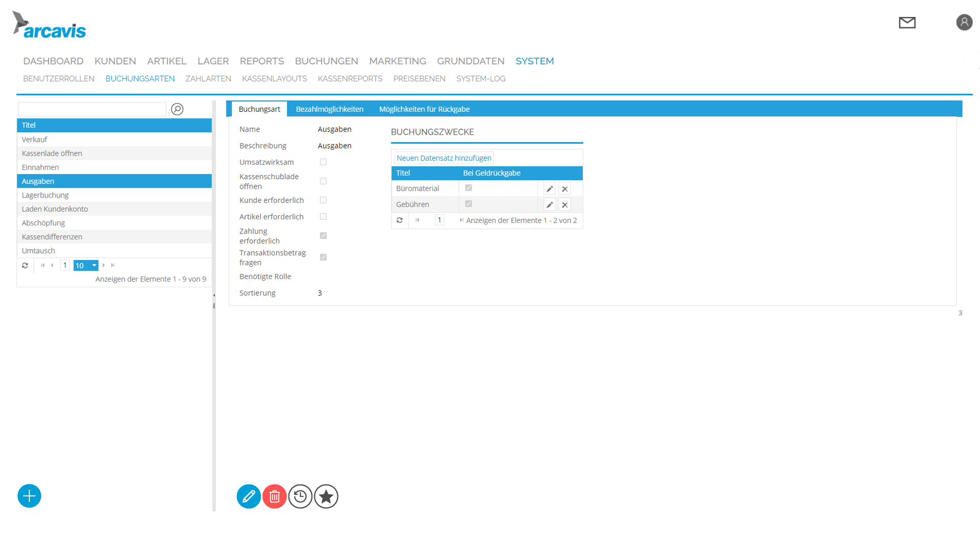Add a new Buchungsart with plus button
980x551 pixels.
click(x=29, y=496)
